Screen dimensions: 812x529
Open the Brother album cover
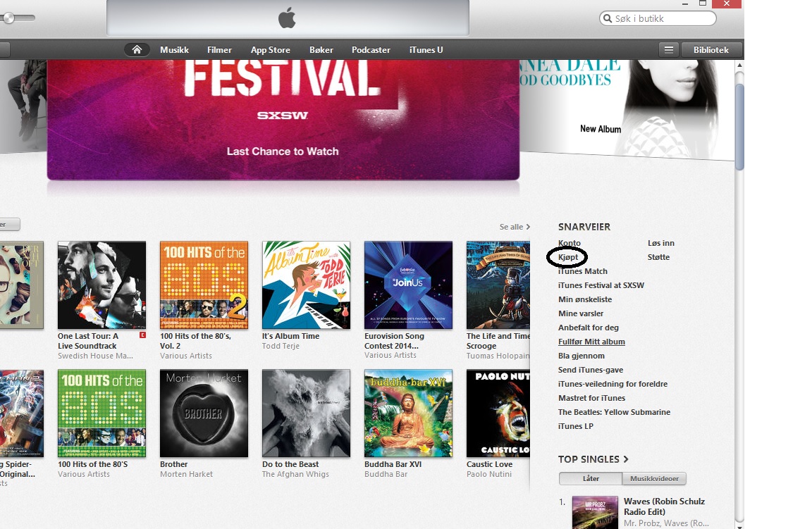[x=204, y=413]
